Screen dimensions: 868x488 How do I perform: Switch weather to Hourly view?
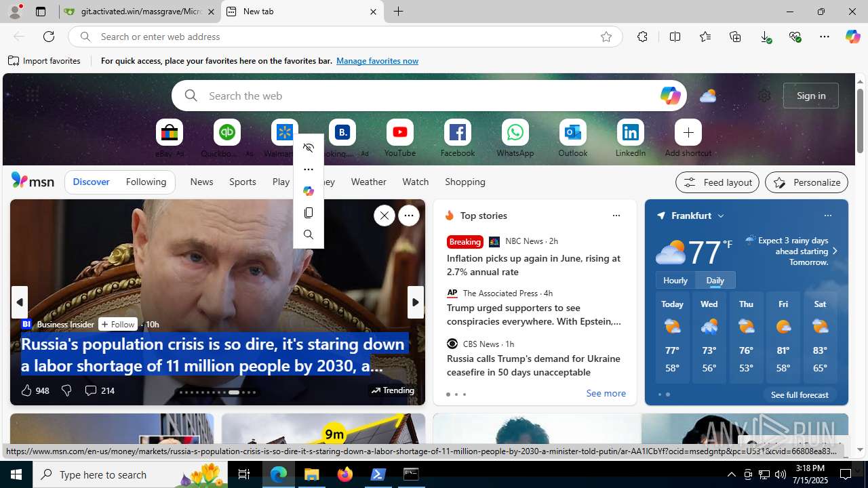coord(675,280)
